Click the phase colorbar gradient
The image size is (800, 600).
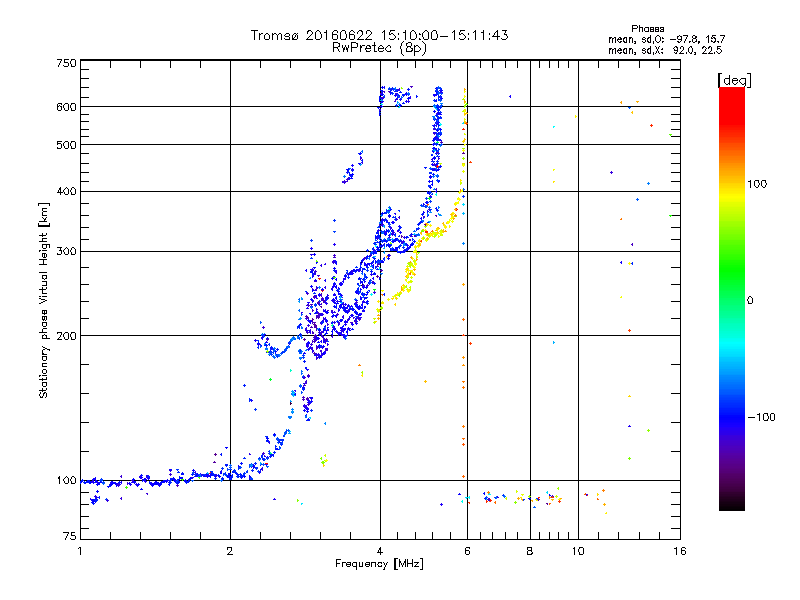click(732, 299)
